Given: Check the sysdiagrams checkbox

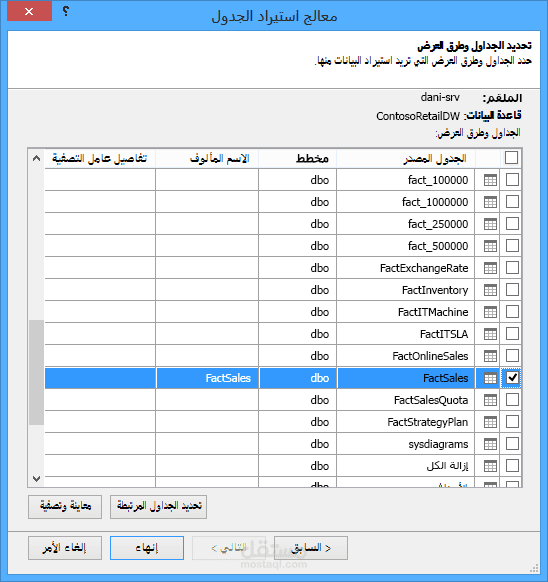Looking at the screenshot, I should pos(512,443).
